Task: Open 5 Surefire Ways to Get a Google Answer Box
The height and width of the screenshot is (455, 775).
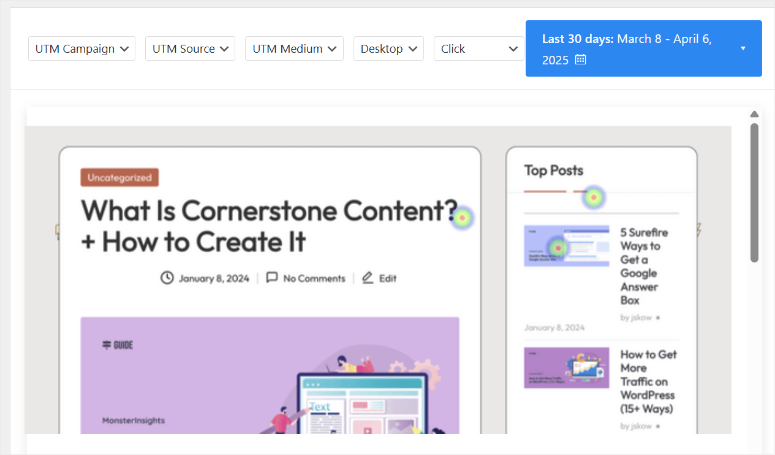Action: tap(644, 266)
